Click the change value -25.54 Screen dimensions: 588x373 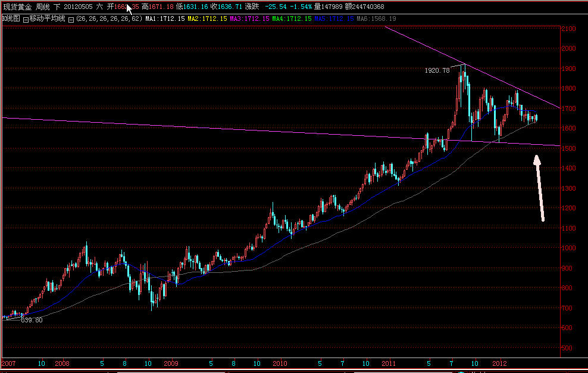coord(276,7)
